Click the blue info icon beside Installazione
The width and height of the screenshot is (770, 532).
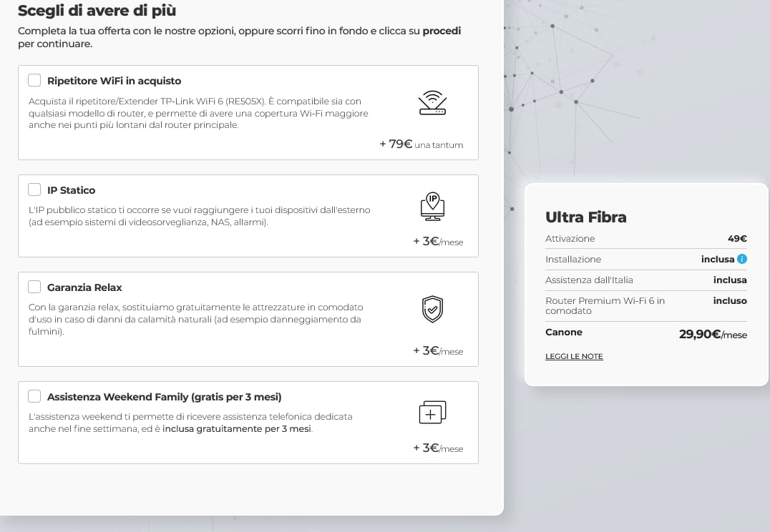tap(742, 259)
